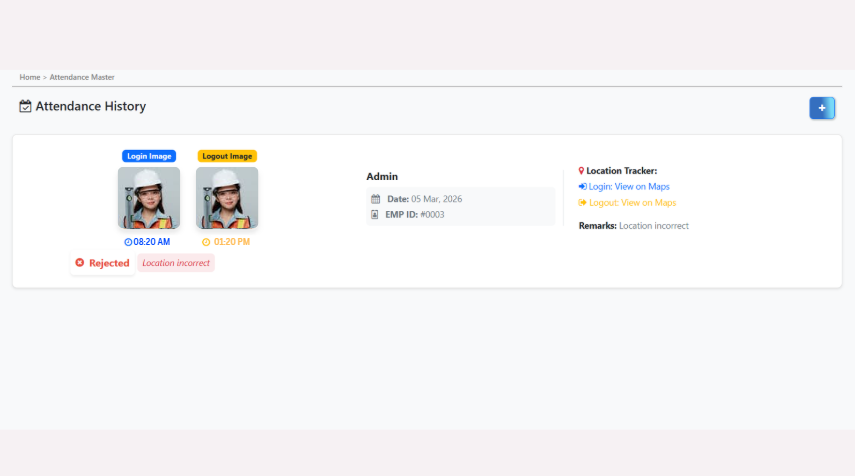Click the red Location Tracker pin icon
The width and height of the screenshot is (855, 476).
click(x=581, y=171)
